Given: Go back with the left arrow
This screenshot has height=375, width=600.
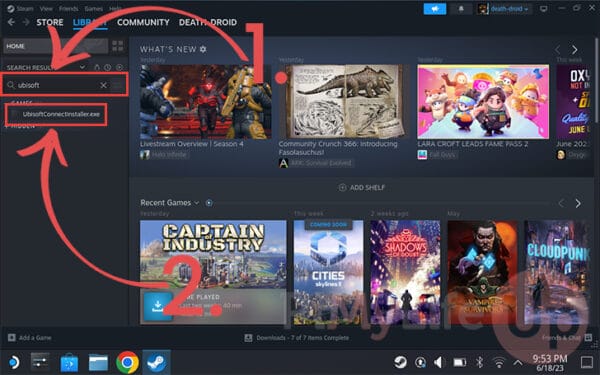Looking at the screenshot, I should click(11, 22).
